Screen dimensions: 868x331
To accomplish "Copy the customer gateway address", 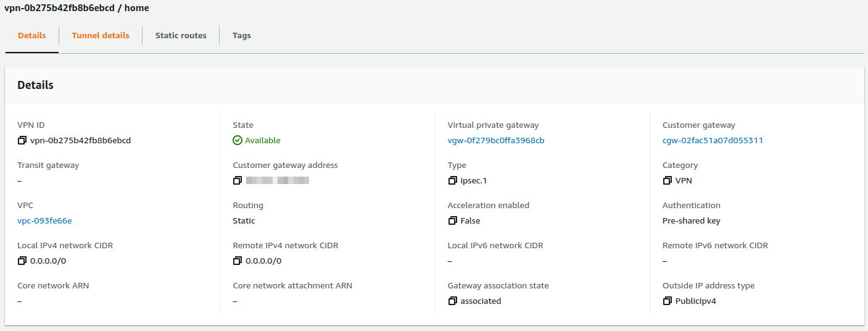I will (x=238, y=181).
